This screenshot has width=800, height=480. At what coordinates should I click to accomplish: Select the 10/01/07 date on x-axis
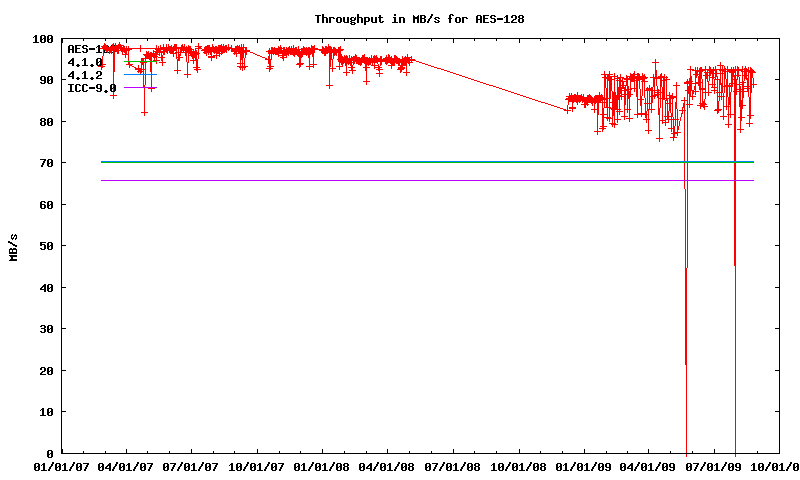click(x=258, y=466)
